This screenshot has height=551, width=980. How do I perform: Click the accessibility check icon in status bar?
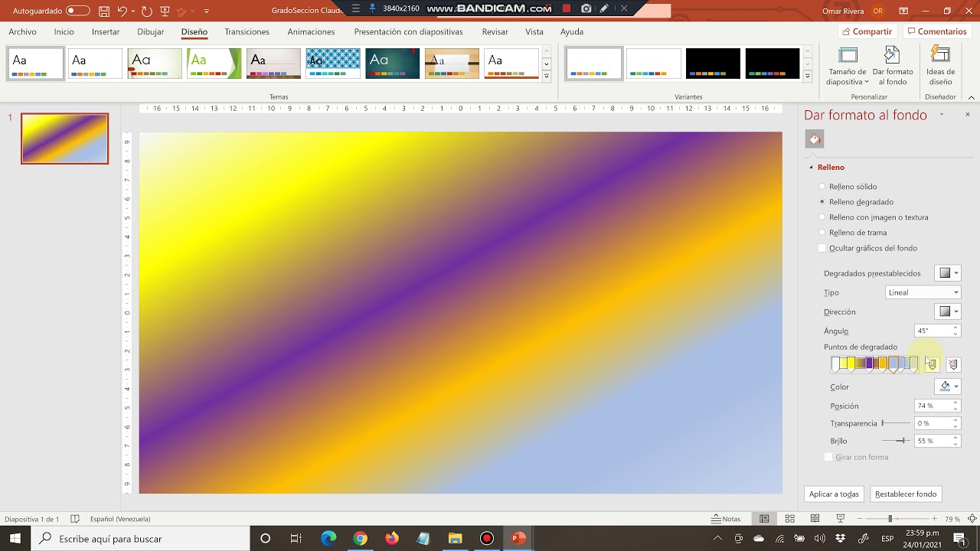point(75,519)
